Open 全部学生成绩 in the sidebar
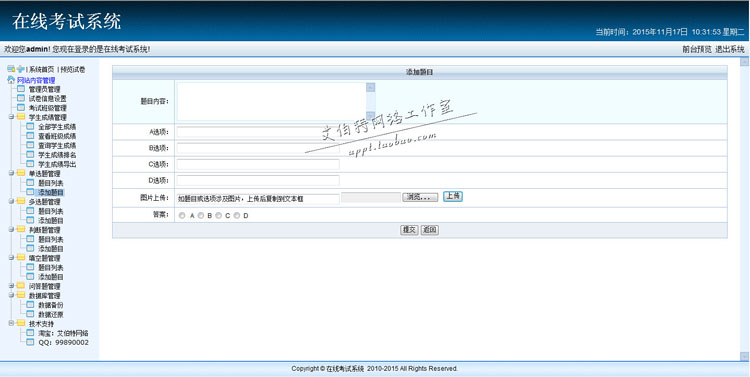This screenshot has width=750, height=377. (57, 127)
